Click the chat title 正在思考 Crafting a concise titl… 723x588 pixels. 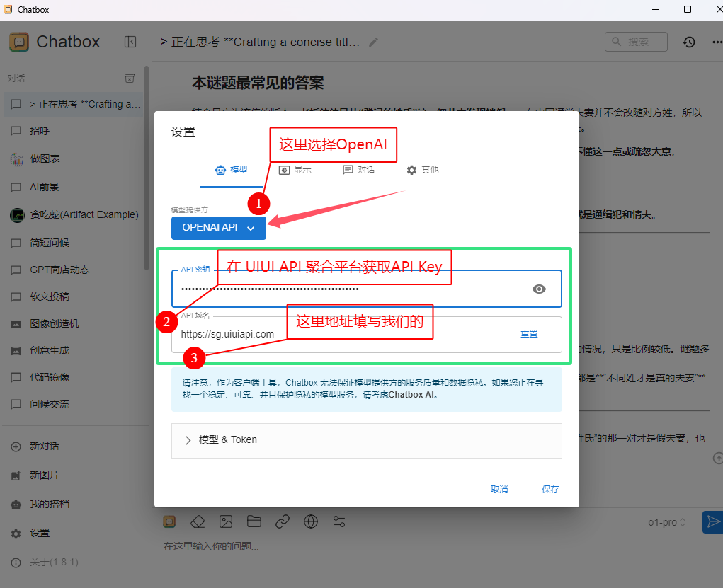pos(260,42)
